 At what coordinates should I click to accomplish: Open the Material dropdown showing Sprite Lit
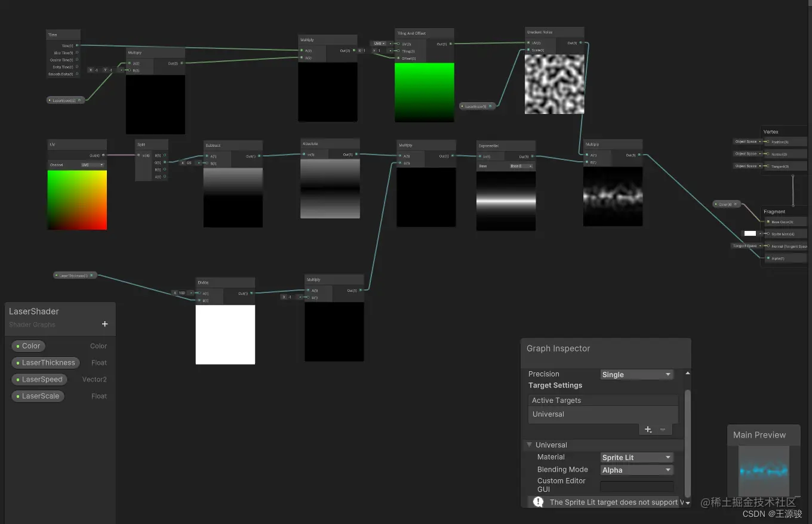[636, 457]
